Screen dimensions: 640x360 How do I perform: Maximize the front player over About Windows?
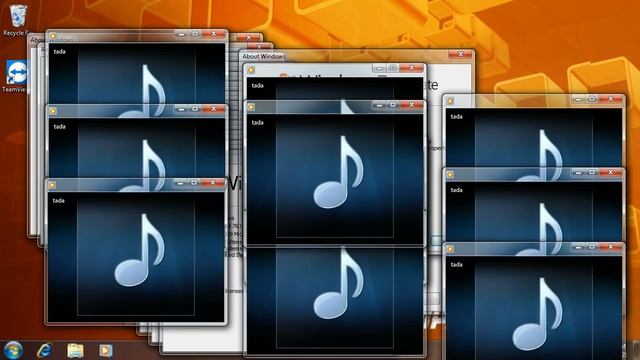[393, 106]
